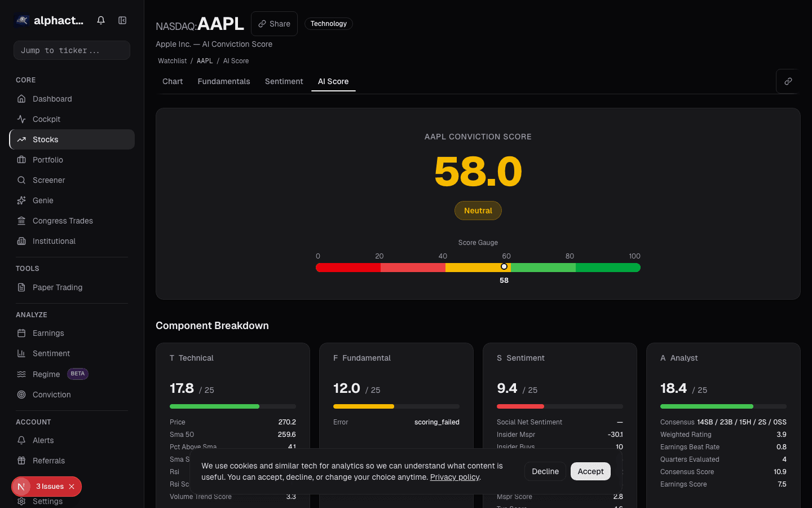
Task: Open the notifications bell icon
Action: [x=100, y=20]
